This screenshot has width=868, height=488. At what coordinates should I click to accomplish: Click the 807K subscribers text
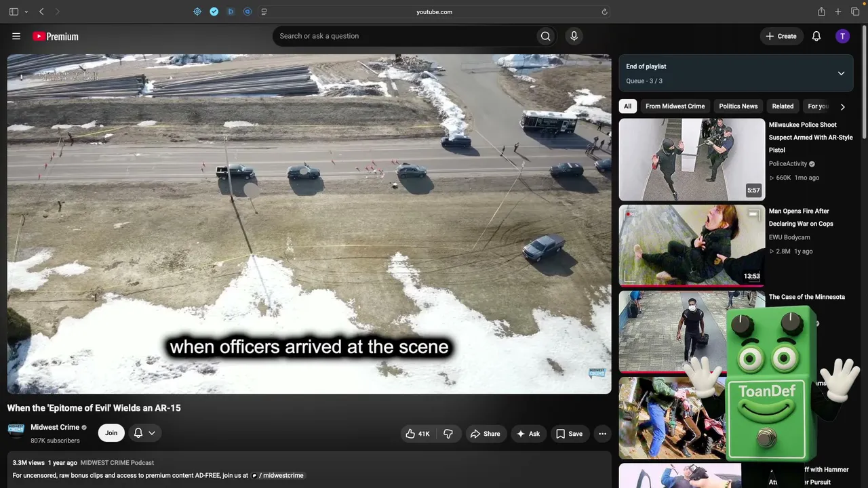(x=55, y=441)
